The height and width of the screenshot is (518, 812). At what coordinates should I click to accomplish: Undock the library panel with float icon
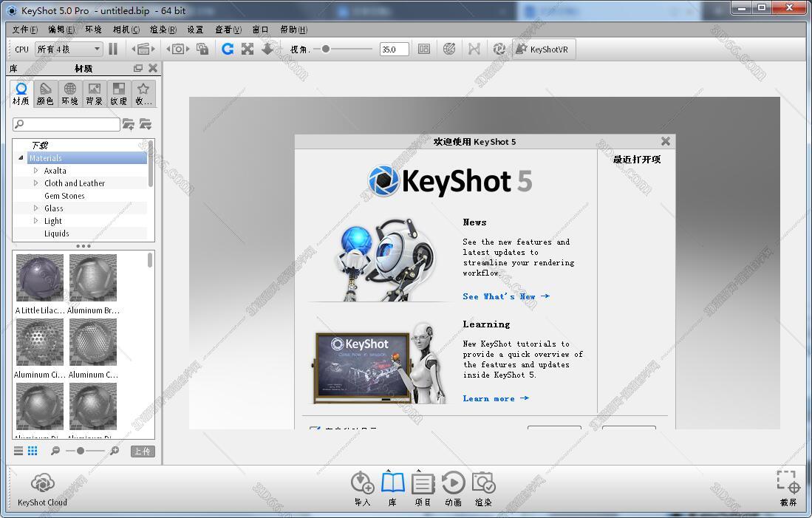137,68
